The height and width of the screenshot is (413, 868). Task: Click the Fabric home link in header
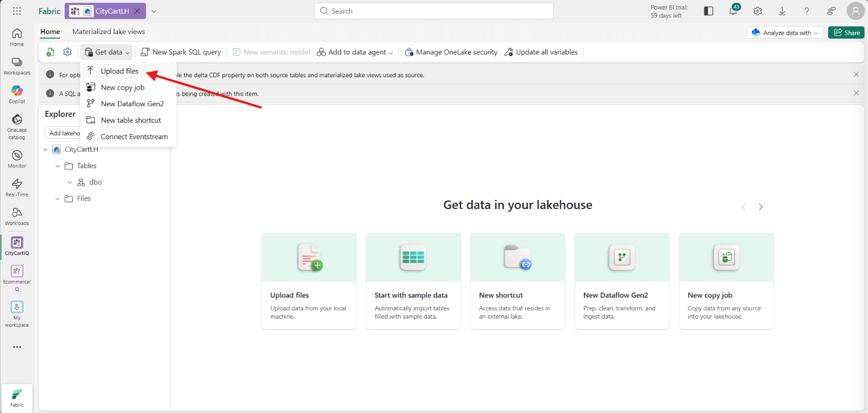(49, 11)
